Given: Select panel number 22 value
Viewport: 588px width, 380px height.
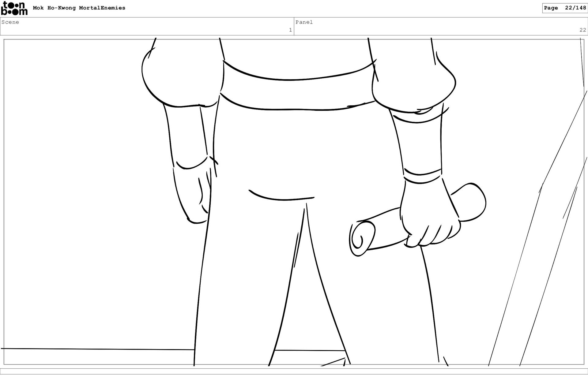Looking at the screenshot, I should pyautogui.click(x=582, y=30).
